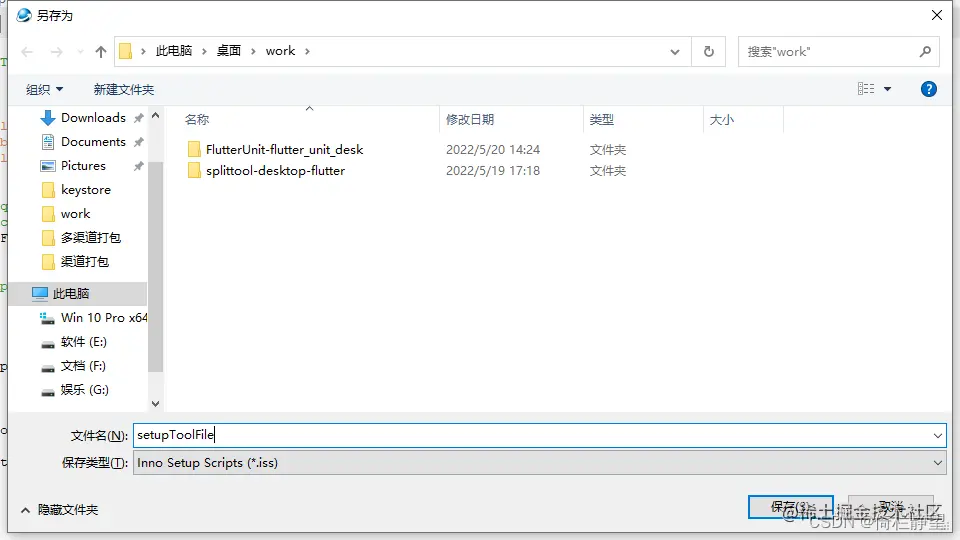This screenshot has height=540, width=960.
Task: Click work in the address breadcrumb
Action: (280, 51)
